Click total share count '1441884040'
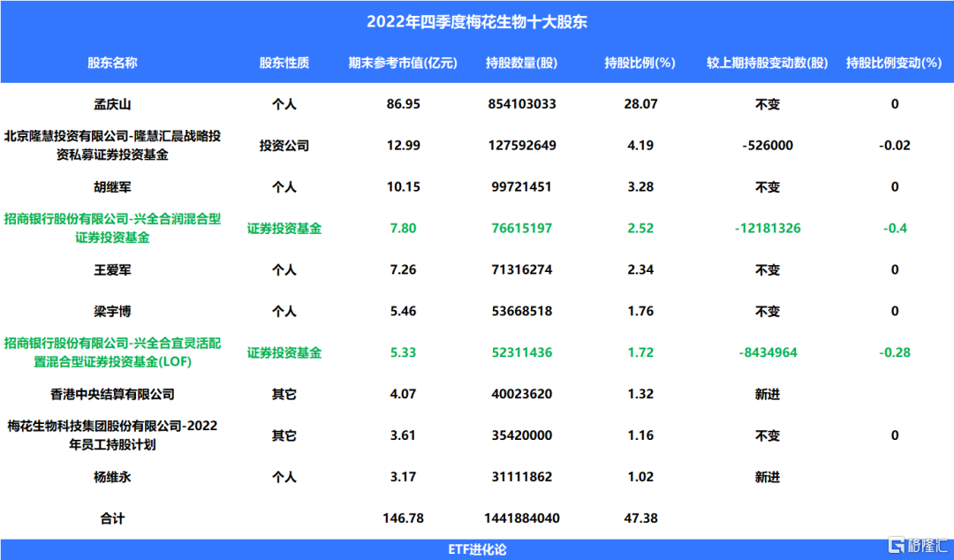 (522, 518)
